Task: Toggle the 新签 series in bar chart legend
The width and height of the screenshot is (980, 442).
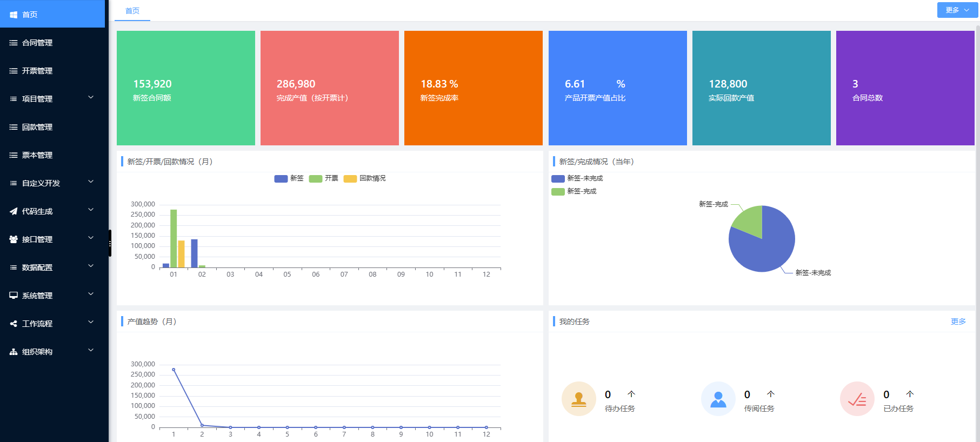Action: (x=289, y=178)
